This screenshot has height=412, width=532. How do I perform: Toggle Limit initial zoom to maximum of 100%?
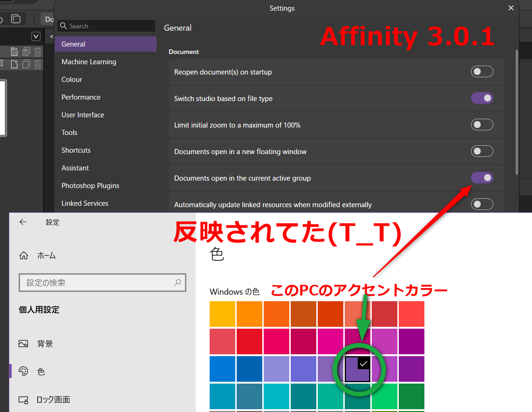click(482, 125)
